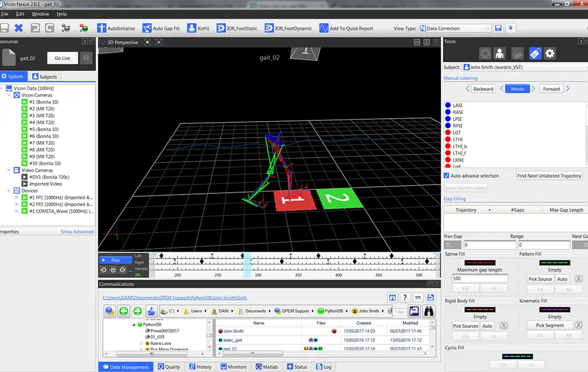Collapse the Vicon Cameras tree node
588x372 pixels.
9,95
